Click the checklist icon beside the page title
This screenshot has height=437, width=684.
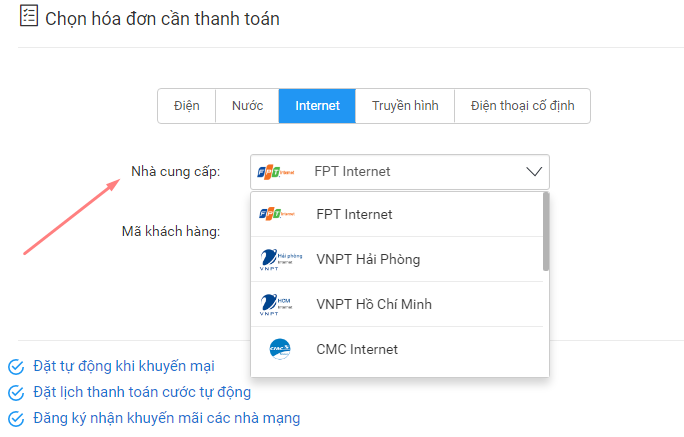pos(29,16)
